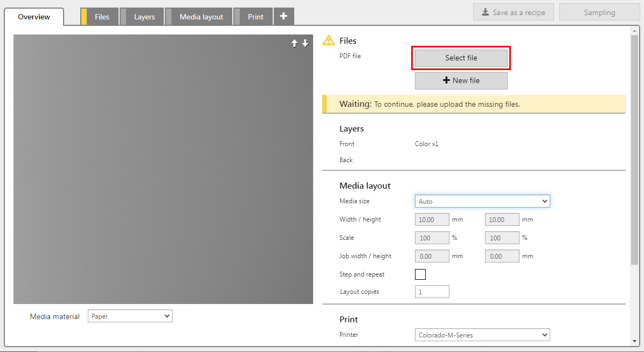Click the horizontal Scale percent field
This screenshot has width=644, height=352.
[x=432, y=238]
